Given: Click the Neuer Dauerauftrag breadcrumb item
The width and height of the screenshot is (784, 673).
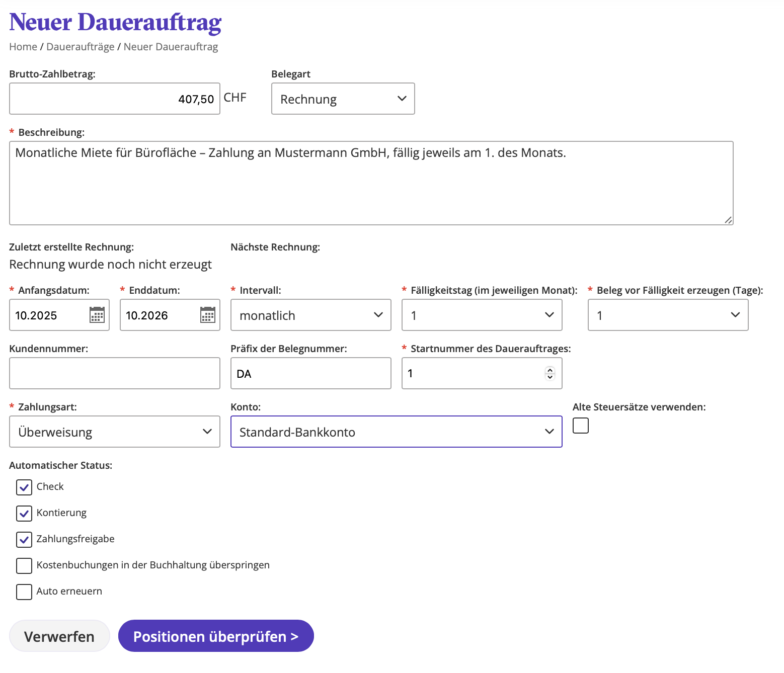Looking at the screenshot, I should pyautogui.click(x=171, y=47).
